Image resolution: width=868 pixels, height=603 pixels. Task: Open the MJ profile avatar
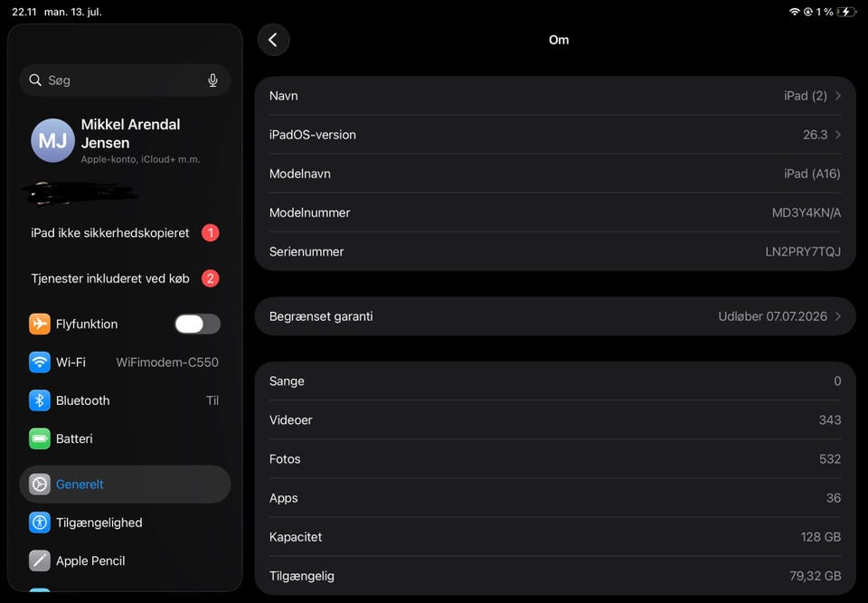pos(52,141)
